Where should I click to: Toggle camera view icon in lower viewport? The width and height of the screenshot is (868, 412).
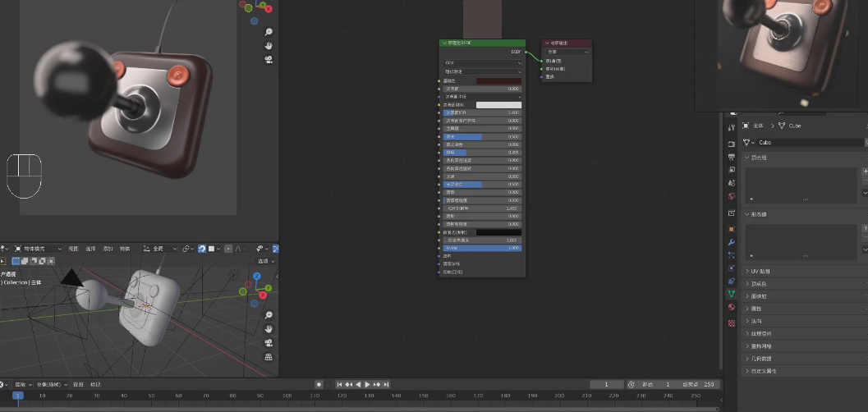(269, 342)
